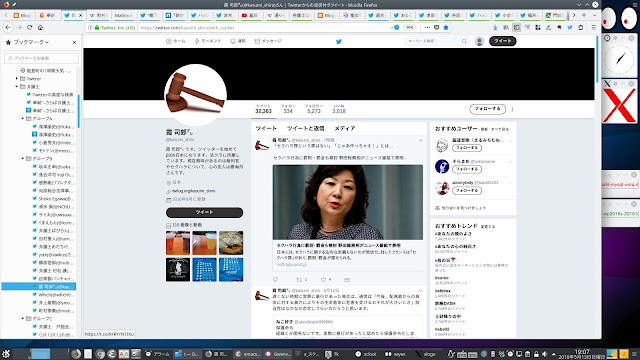
Task: Open first tweet's dropdown chevron
Action: [420, 140]
